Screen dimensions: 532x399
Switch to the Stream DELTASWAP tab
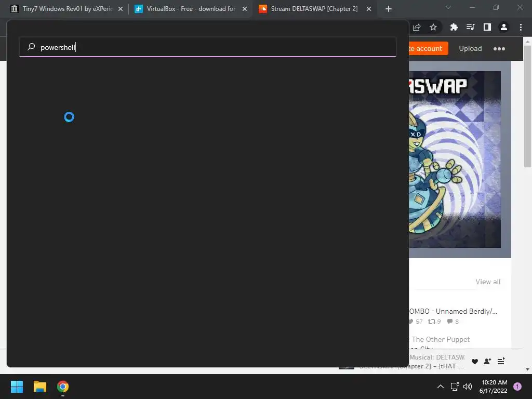click(x=314, y=9)
